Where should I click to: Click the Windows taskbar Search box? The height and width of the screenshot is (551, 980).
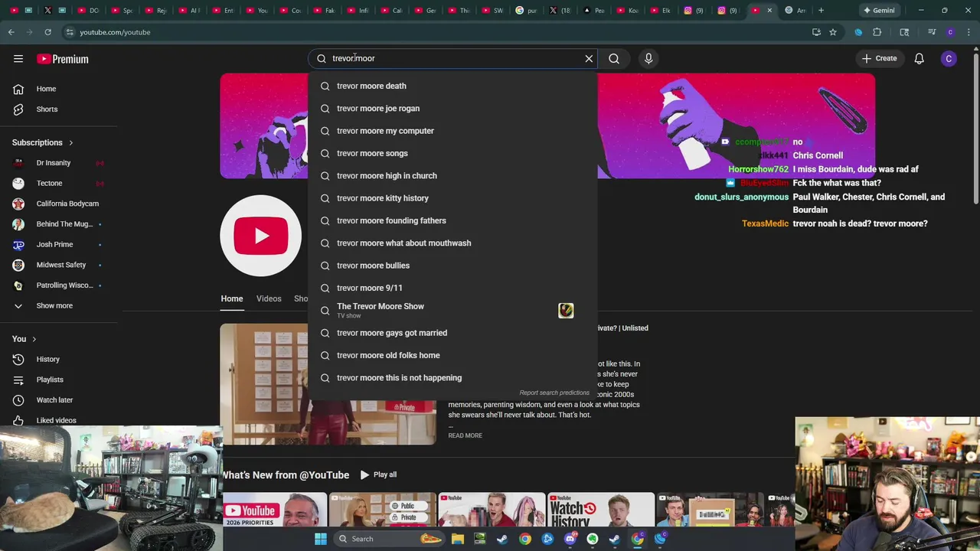tap(390, 539)
